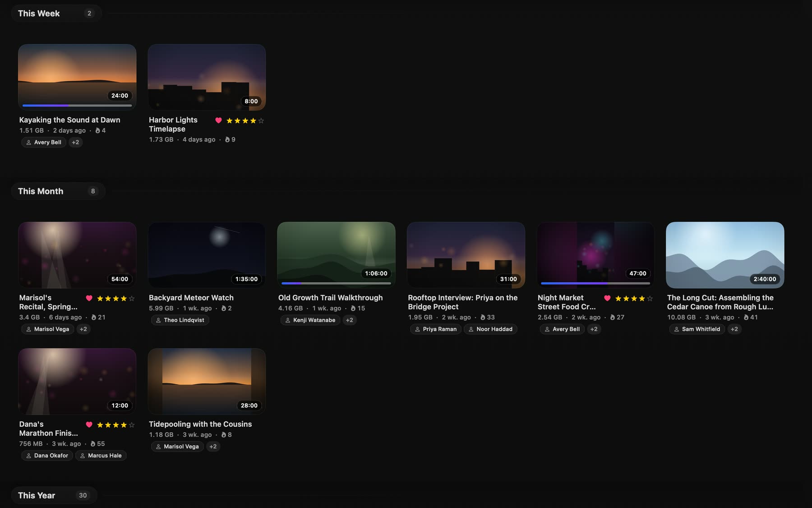Viewport: 812px width, 508px height.
Task: Open Tidepooling with the Cousins thumbnail
Action: pyautogui.click(x=207, y=381)
